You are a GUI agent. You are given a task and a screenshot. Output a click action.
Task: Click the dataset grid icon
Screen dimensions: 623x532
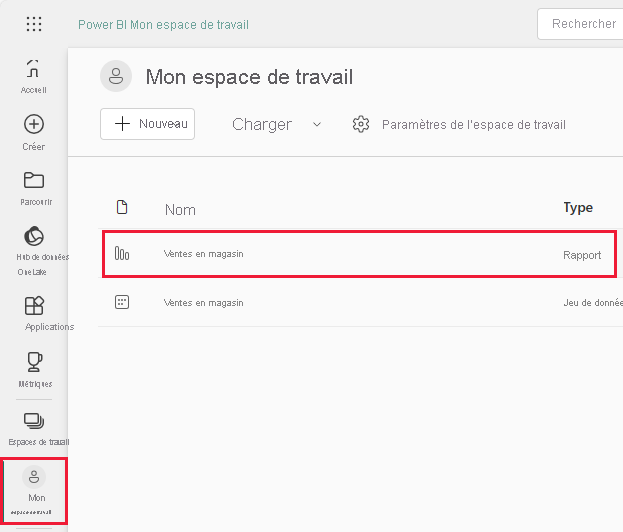tap(122, 302)
